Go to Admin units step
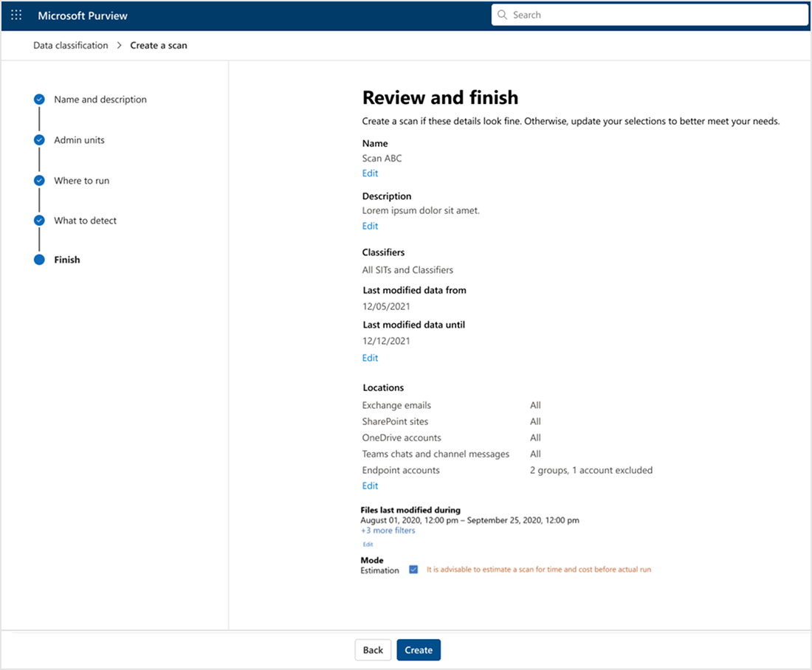 [79, 139]
